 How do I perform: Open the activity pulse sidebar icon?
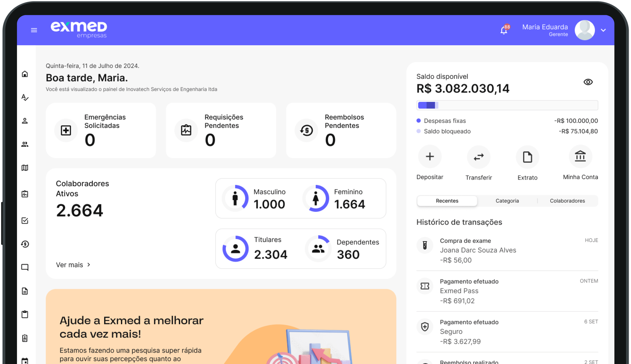click(25, 97)
